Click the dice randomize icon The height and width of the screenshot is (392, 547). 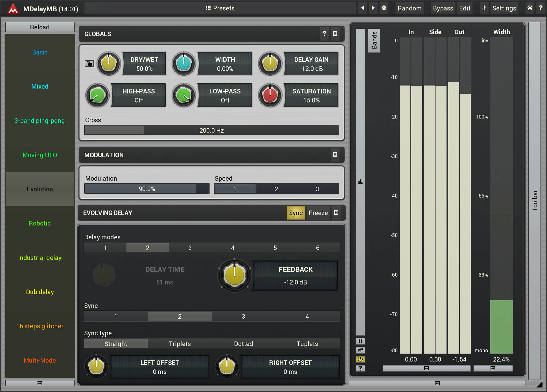click(384, 8)
